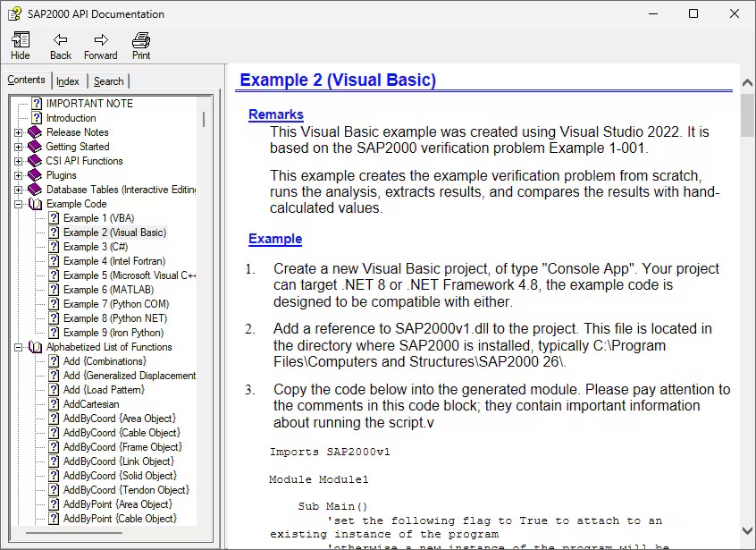Image resolution: width=756 pixels, height=550 pixels.
Task: Click the open book icon for Example Code
Action: (x=33, y=203)
